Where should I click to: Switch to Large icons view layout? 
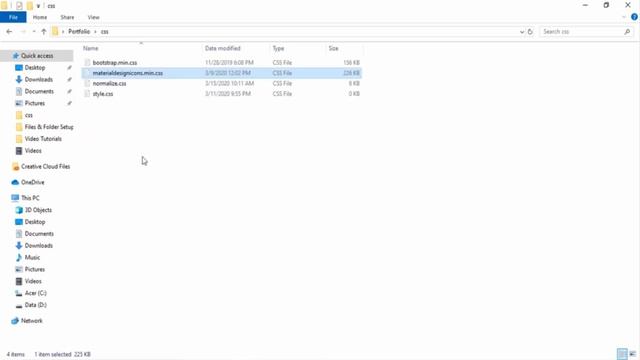[633, 354]
